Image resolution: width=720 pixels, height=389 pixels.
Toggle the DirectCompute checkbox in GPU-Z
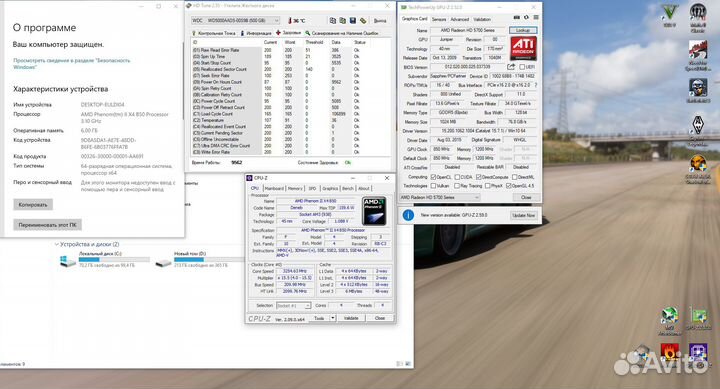click(479, 177)
